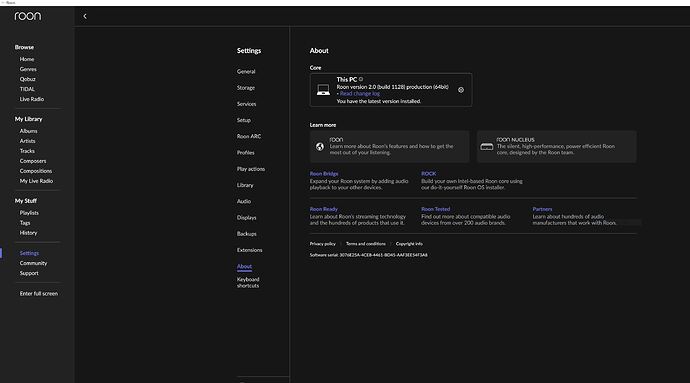
Task: Open Artists in My Library
Action: [27, 141]
